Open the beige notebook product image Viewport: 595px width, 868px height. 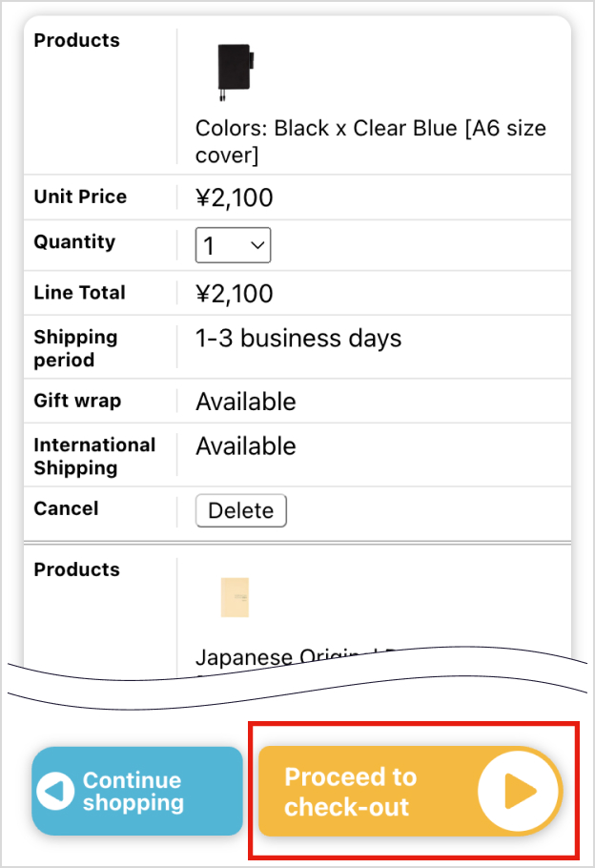(235, 597)
